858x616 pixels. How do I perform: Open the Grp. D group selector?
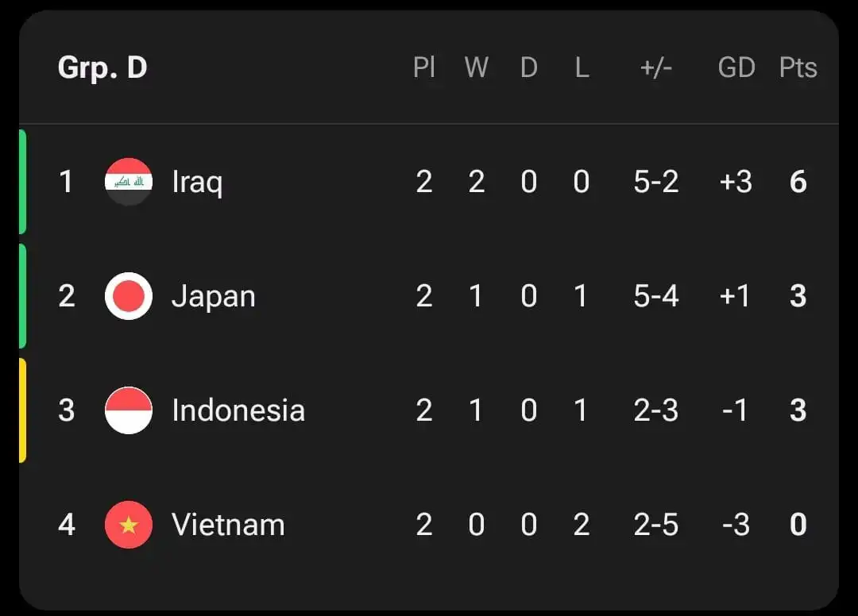pos(102,67)
